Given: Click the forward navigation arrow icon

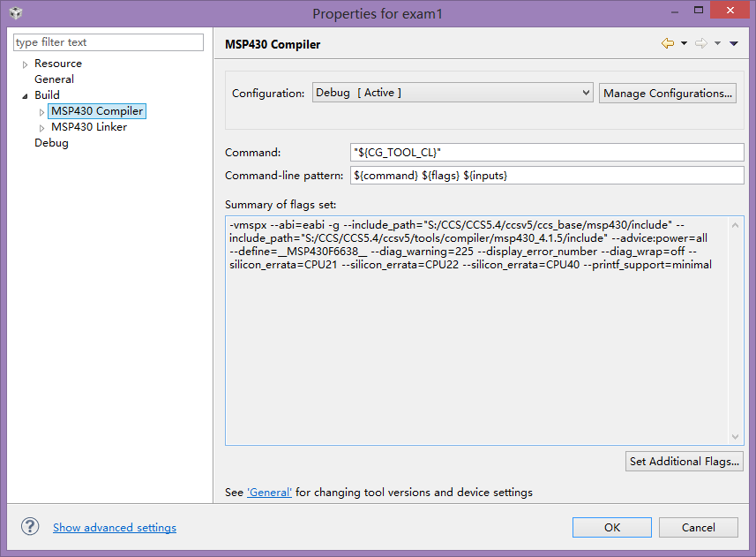Looking at the screenshot, I should 701,43.
